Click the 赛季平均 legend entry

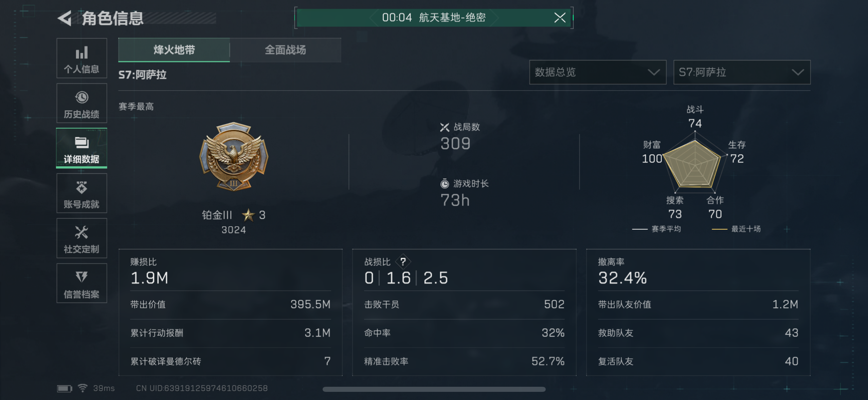click(x=656, y=229)
